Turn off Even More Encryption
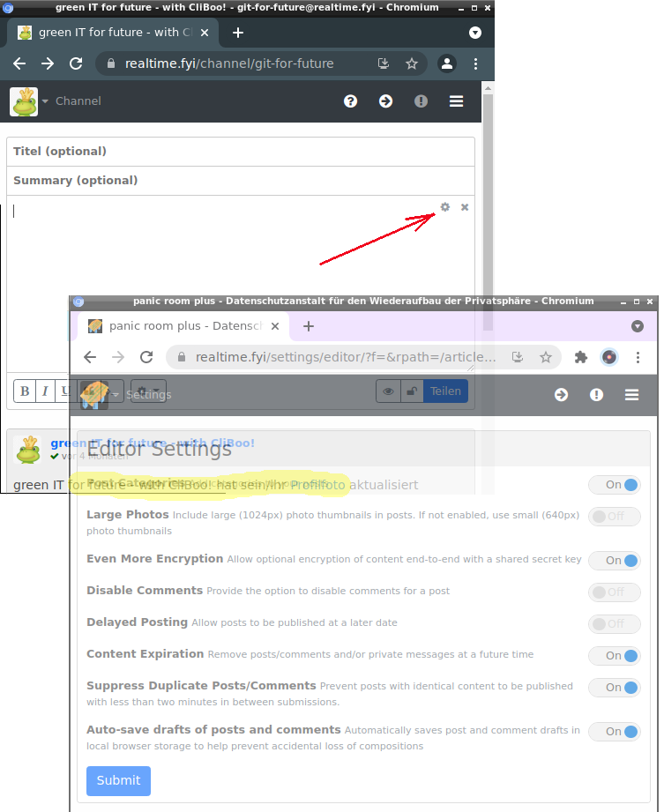This screenshot has height=812, width=664. tap(614, 561)
